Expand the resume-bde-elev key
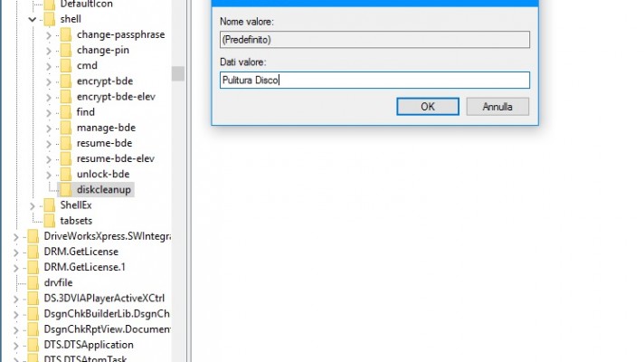Viewport: 644px width, 362px height. 49,159
